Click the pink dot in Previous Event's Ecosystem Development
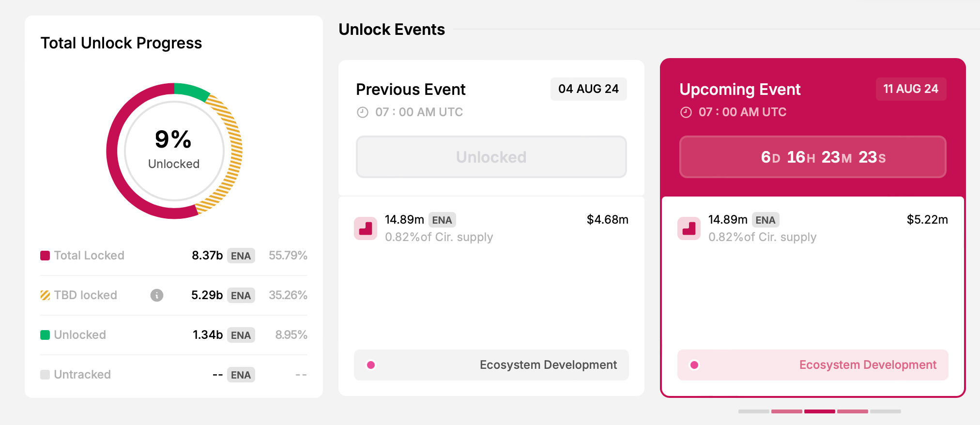The height and width of the screenshot is (425, 980). pyautogui.click(x=371, y=365)
